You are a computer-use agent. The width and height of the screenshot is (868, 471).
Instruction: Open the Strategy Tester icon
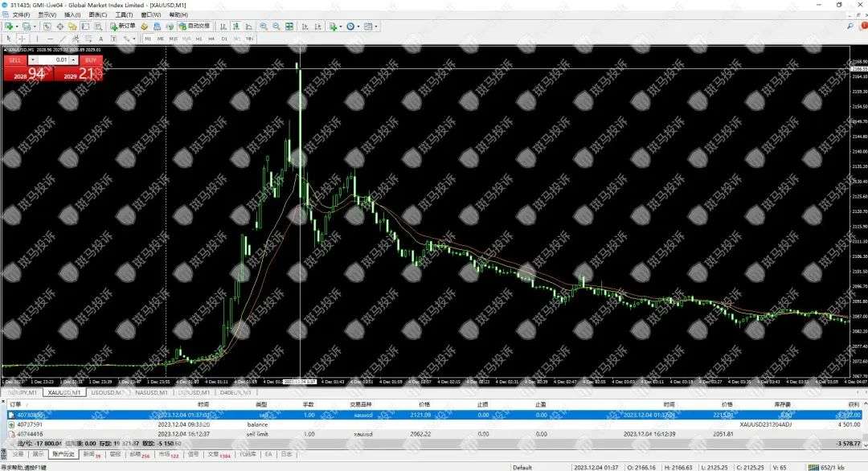99,26
